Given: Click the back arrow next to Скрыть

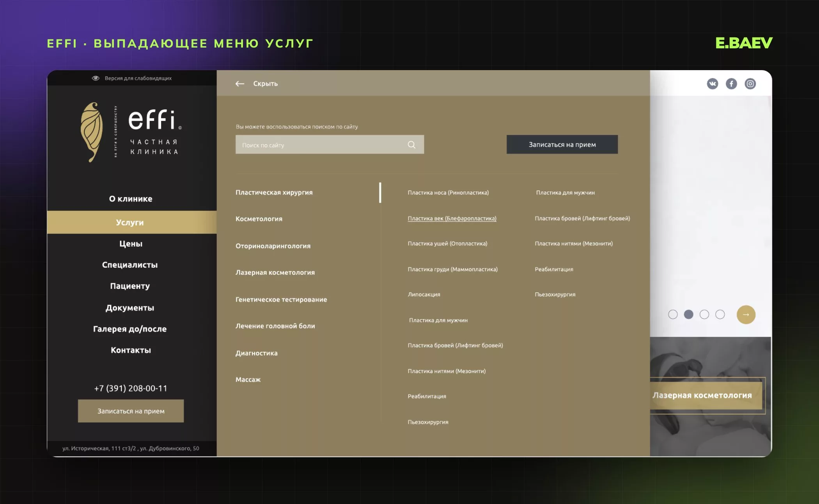Looking at the screenshot, I should [x=240, y=84].
